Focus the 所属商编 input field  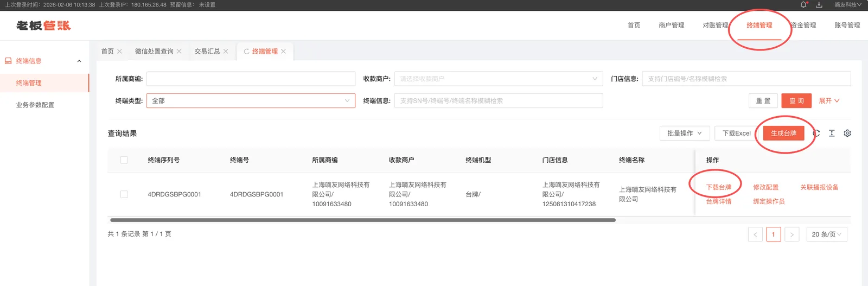point(251,79)
